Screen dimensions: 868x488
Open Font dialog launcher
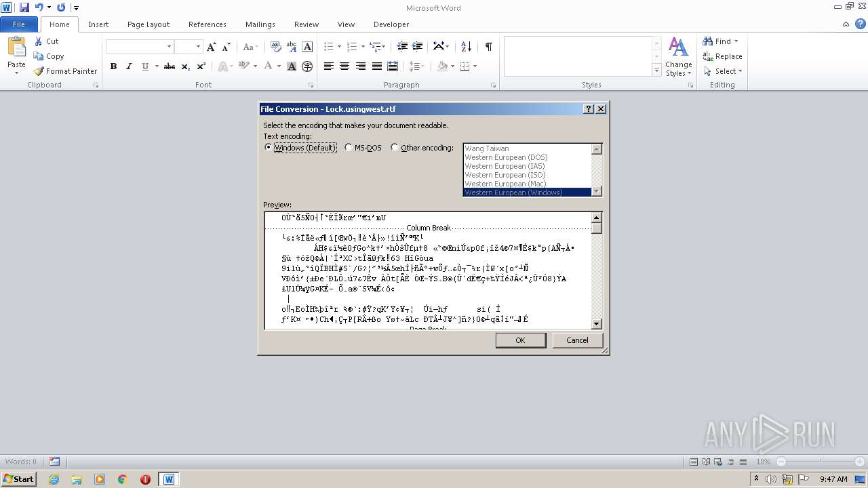pyautogui.click(x=311, y=85)
